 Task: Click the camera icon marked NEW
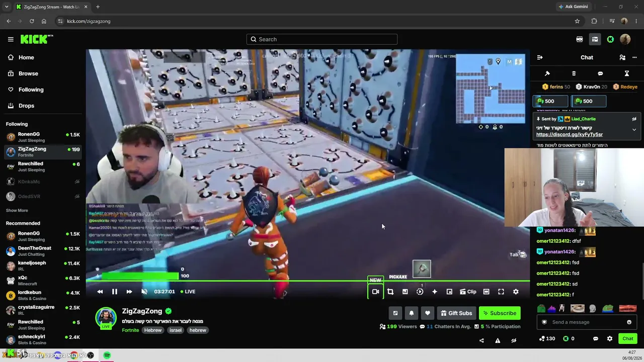[375, 292]
